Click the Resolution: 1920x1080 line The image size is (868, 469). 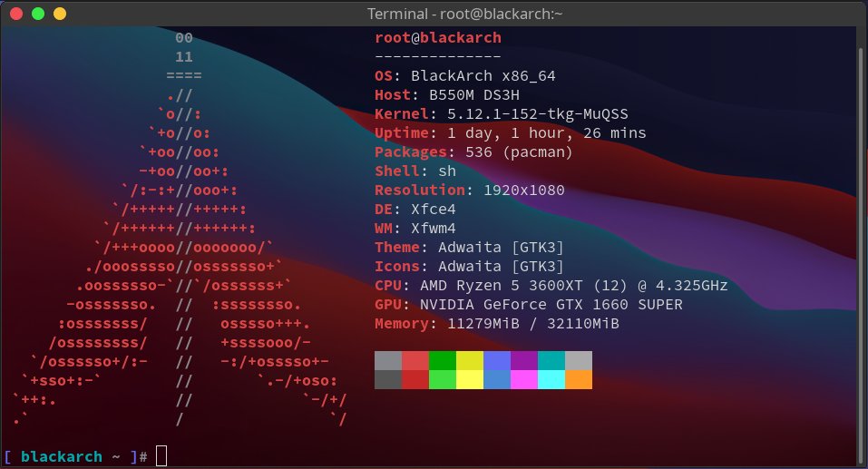click(470, 190)
